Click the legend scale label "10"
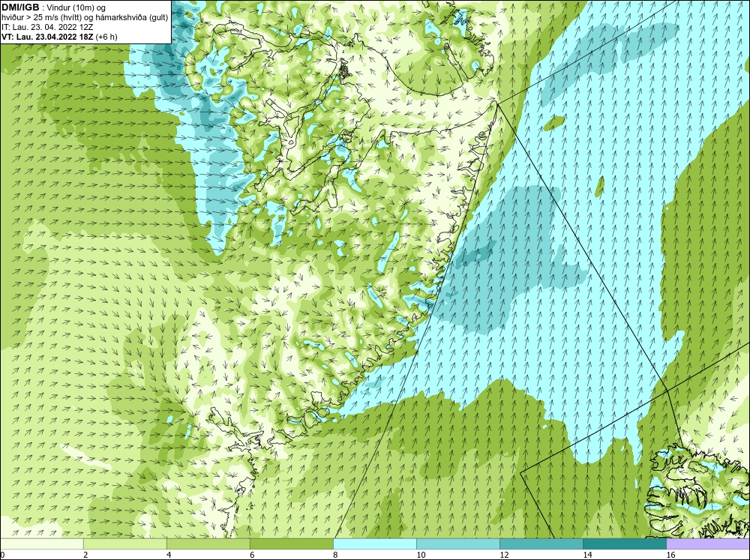Image resolution: width=750 pixels, height=560 pixels. 421,555
